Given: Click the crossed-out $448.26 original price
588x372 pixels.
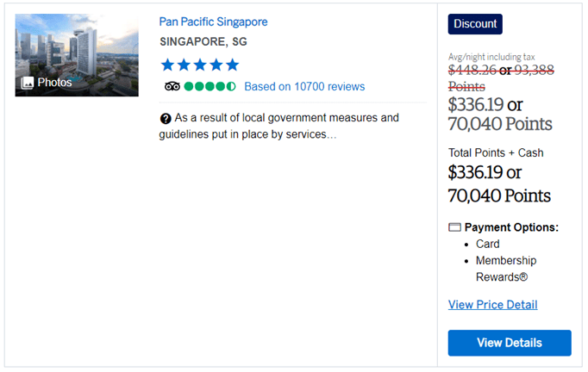Looking at the screenshot, I should 472,71.
